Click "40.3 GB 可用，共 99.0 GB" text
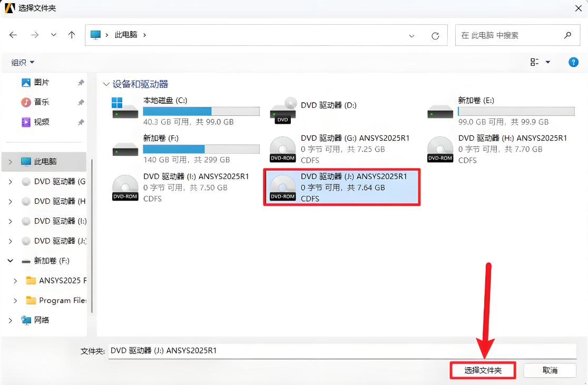 pyautogui.click(x=188, y=122)
